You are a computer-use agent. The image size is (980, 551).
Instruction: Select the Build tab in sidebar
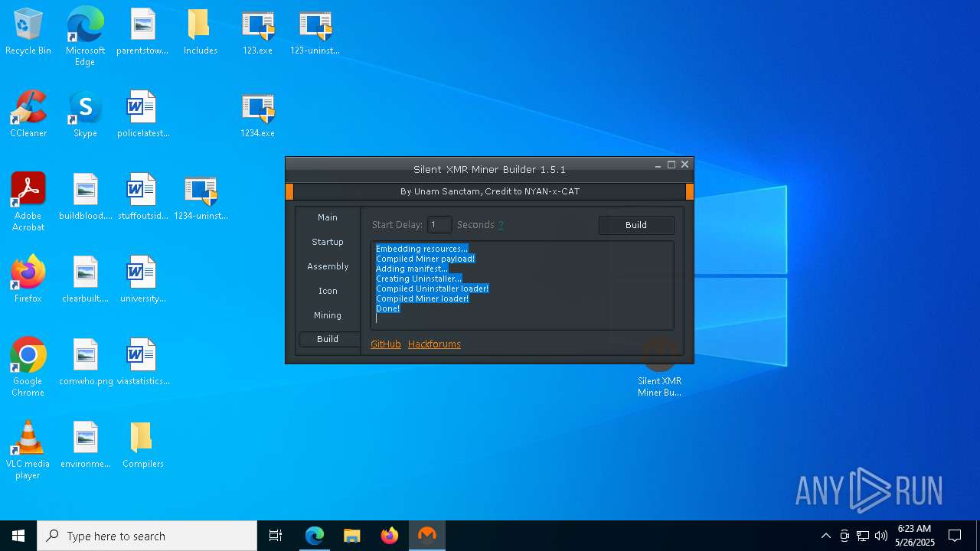point(328,339)
